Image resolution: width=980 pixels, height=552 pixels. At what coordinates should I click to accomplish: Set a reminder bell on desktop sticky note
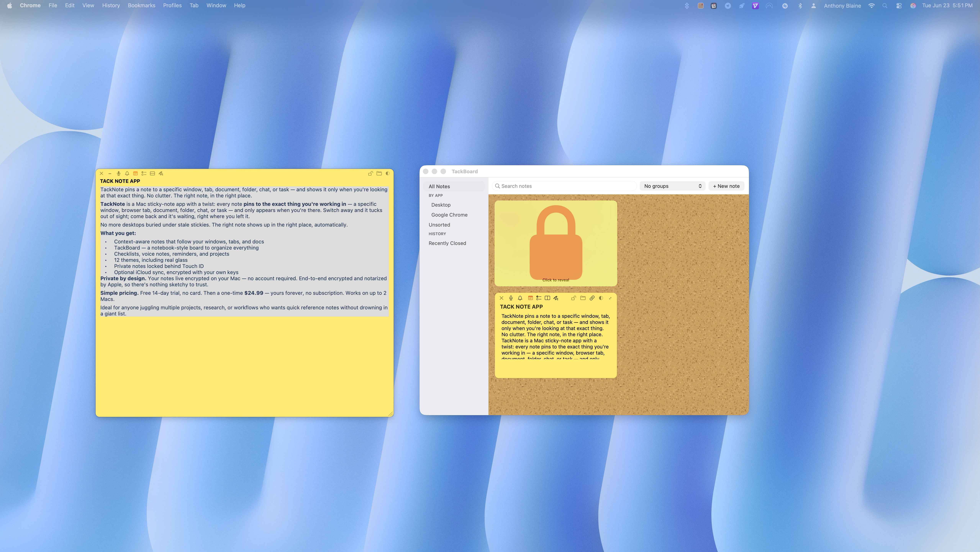pyautogui.click(x=127, y=174)
